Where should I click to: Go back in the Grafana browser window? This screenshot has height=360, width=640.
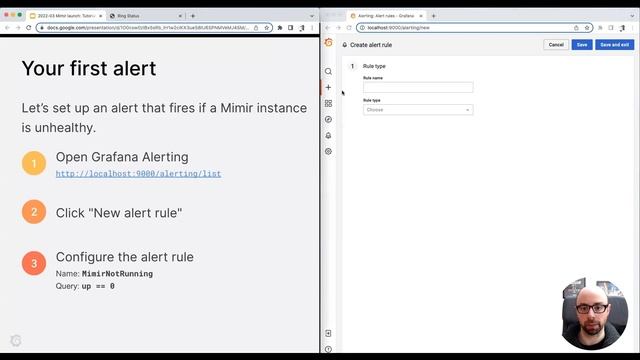tap(327, 28)
